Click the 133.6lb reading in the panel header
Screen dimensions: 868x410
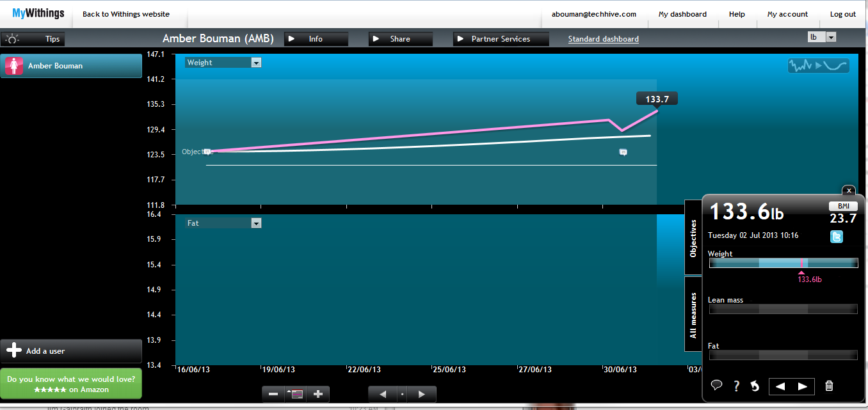(747, 211)
